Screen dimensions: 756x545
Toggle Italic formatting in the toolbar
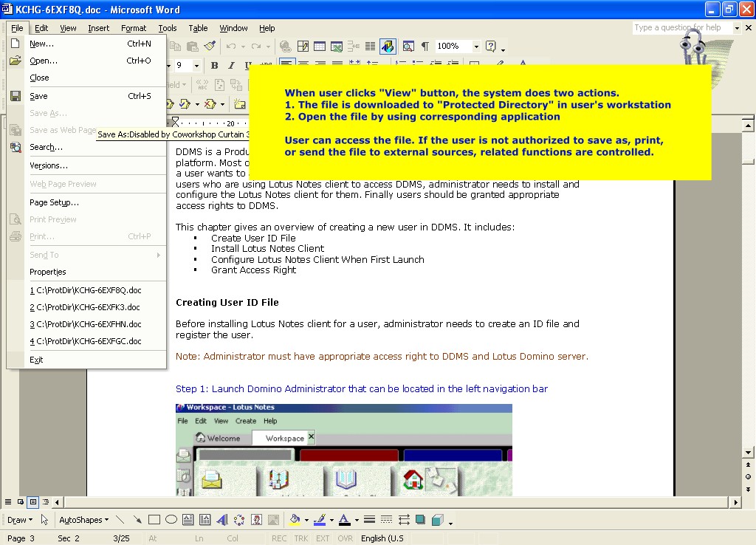coord(230,66)
